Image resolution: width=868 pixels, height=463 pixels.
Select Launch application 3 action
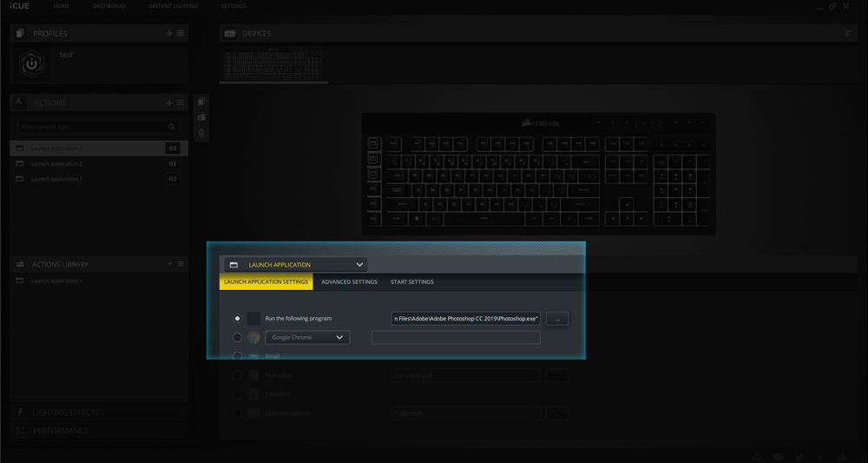pyautogui.click(x=99, y=149)
